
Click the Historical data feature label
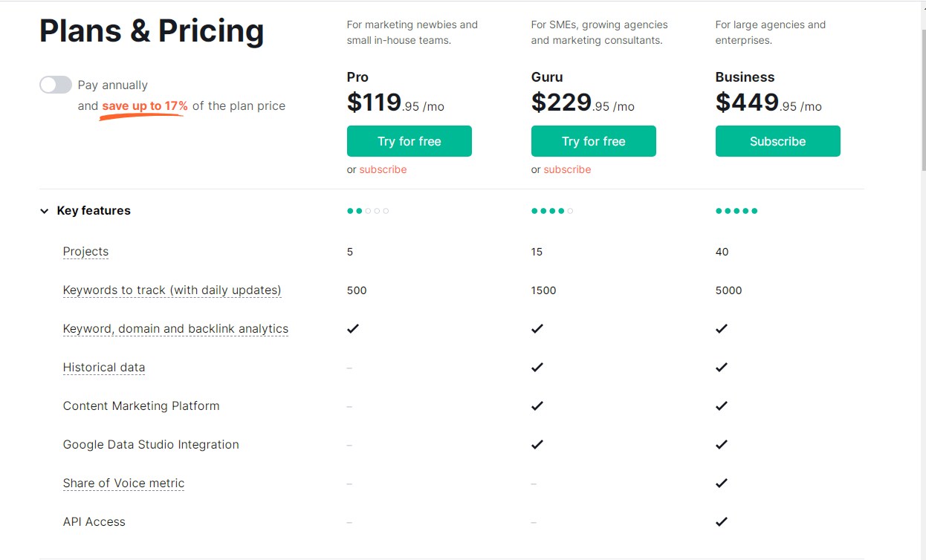tap(104, 368)
